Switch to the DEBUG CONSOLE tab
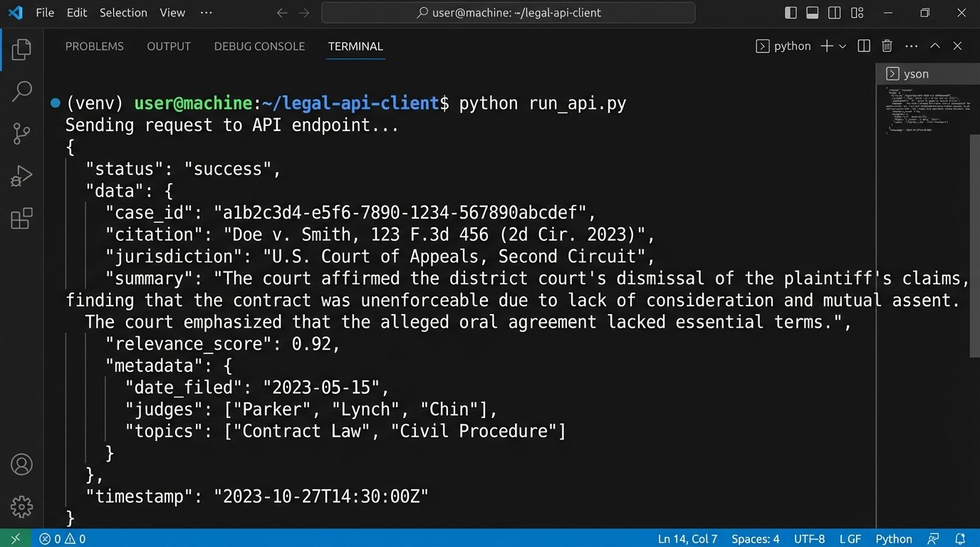This screenshot has width=980, height=547. pos(259,46)
